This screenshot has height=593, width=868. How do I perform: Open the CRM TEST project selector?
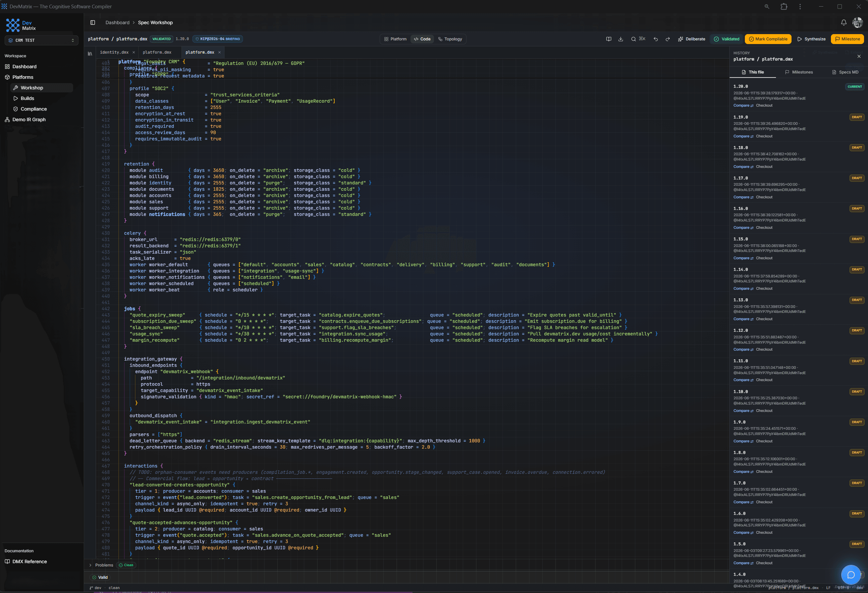point(41,40)
